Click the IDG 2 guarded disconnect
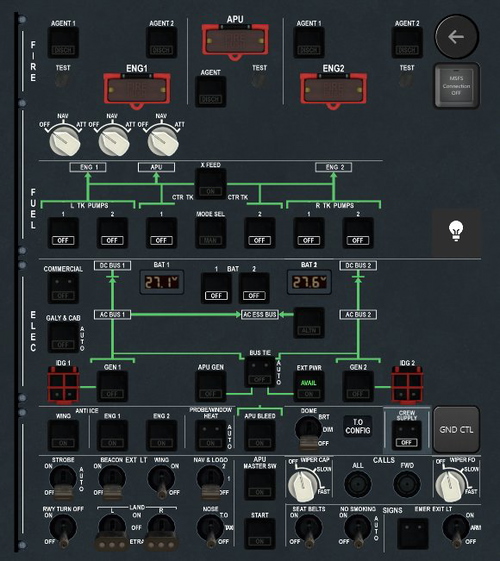 point(407,386)
